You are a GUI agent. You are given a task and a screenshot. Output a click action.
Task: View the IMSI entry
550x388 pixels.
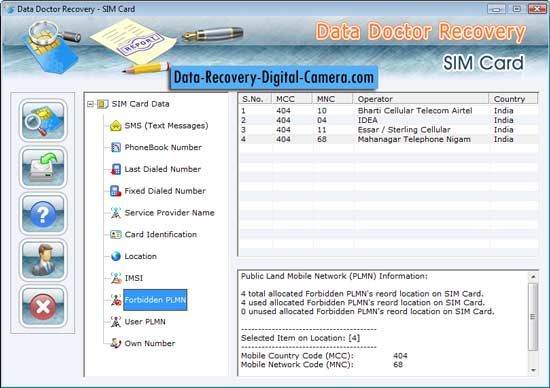tap(134, 278)
